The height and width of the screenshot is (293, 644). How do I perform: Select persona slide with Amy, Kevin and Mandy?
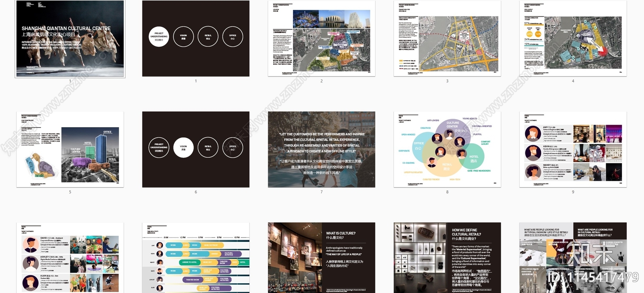(x=573, y=149)
